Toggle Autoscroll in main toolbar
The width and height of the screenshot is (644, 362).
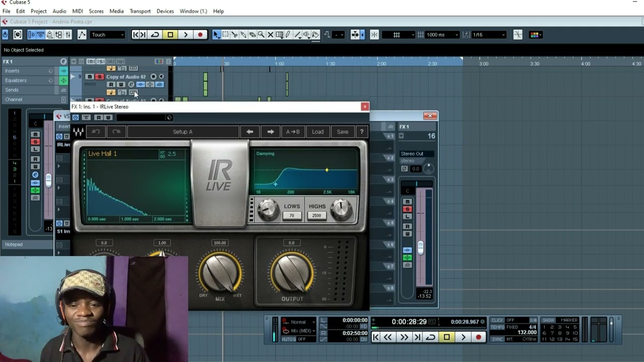[355, 35]
